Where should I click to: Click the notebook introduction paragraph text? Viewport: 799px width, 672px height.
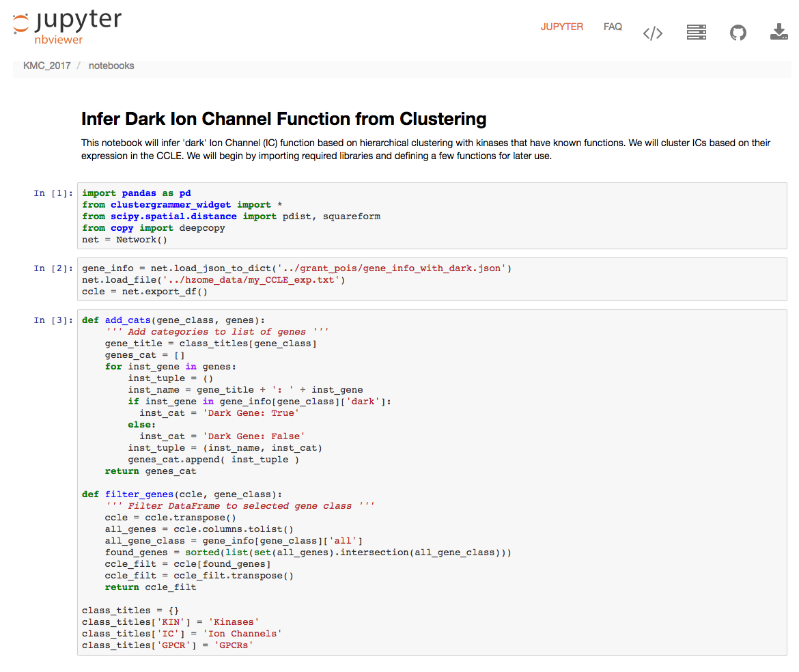(425, 149)
